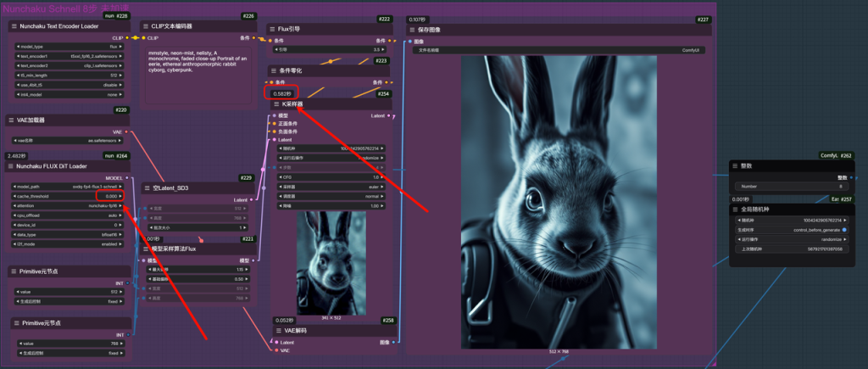The image size is (868, 369).
Task: Click the small rabbit preview thumbnail in K采样器
Action: pos(331,263)
